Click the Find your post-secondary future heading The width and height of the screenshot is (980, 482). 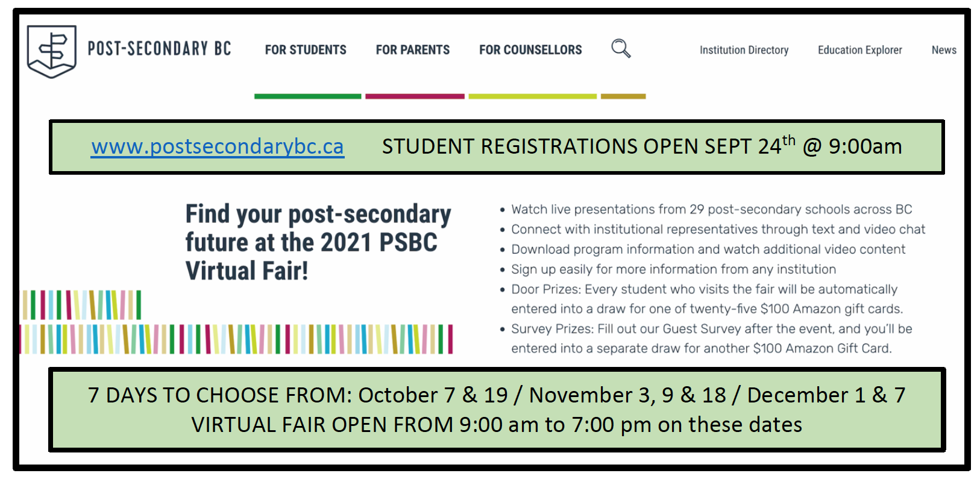(x=318, y=242)
